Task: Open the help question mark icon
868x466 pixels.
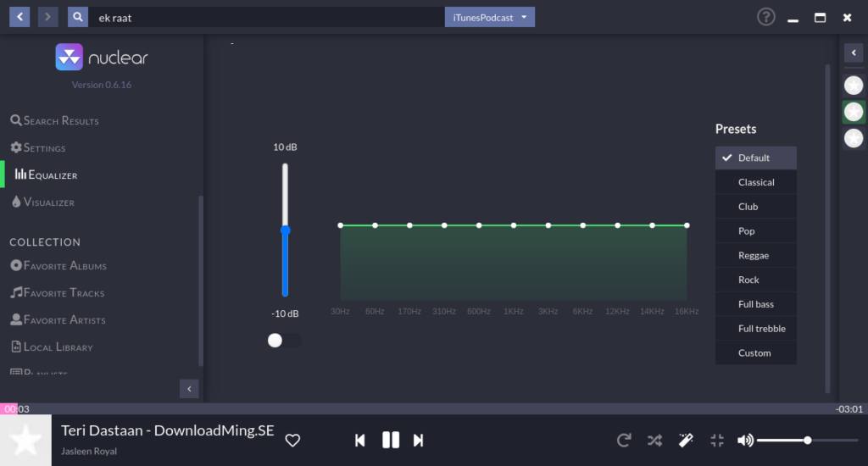Action: click(766, 17)
